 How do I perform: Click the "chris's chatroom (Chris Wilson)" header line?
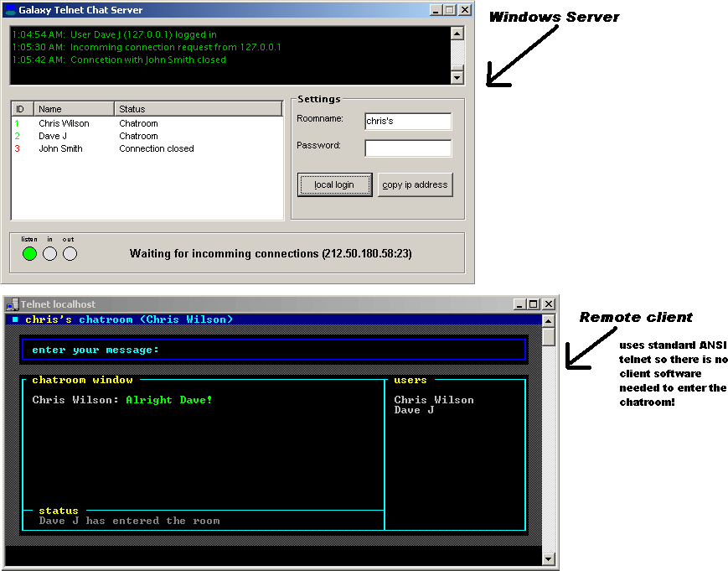129,319
